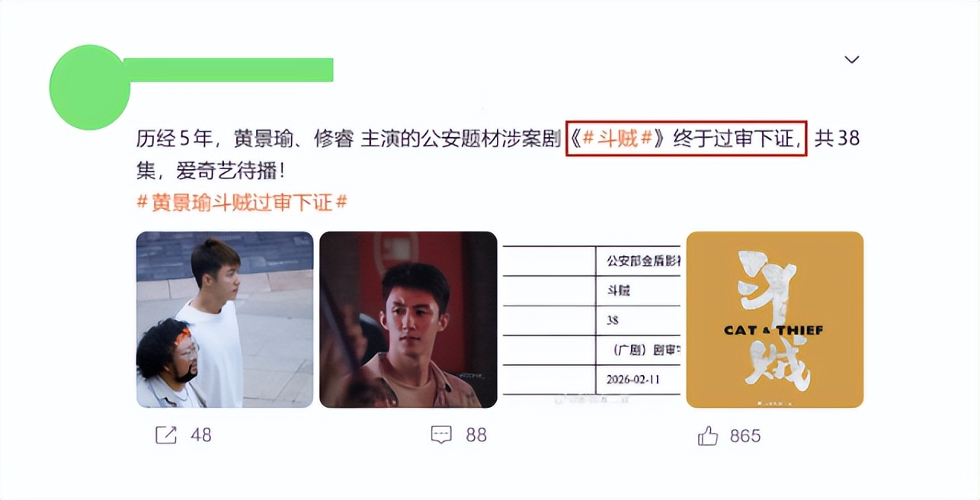Screen dimensions: 980x500
Task: Click the repost share icon
Action: [x=166, y=435]
